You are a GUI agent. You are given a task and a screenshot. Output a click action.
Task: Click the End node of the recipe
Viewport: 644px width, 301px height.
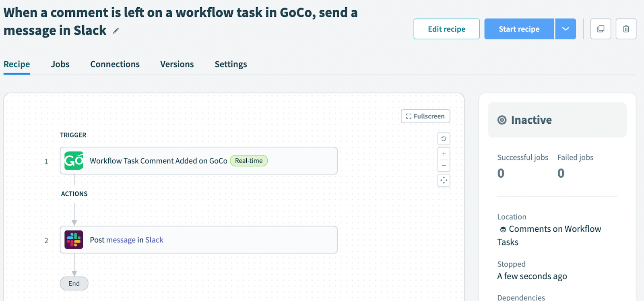coord(74,284)
